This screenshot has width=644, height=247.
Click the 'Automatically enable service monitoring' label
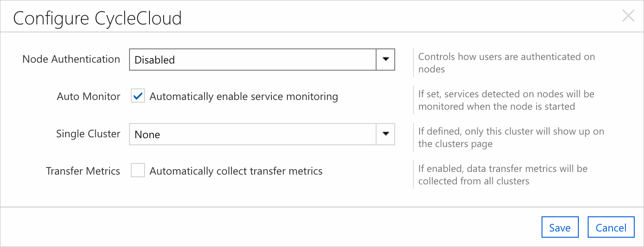(243, 96)
